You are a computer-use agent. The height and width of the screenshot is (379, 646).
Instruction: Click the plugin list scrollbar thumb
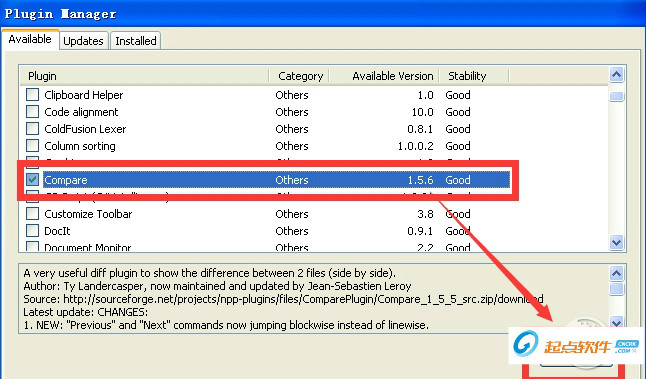[616, 96]
